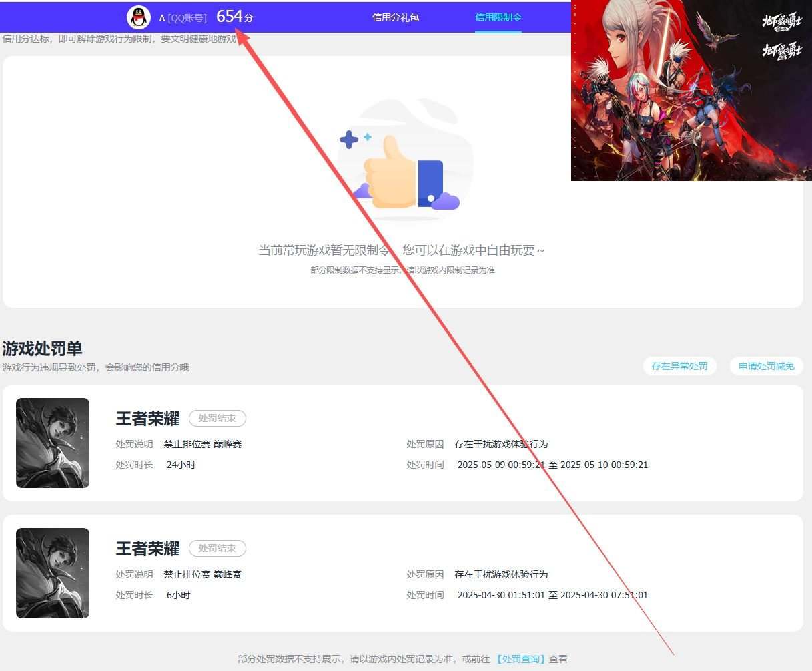Image resolution: width=812 pixels, height=671 pixels.
Task: Click the 王者荣耀 title of the 2025-05-09 penalty
Action: [147, 419]
